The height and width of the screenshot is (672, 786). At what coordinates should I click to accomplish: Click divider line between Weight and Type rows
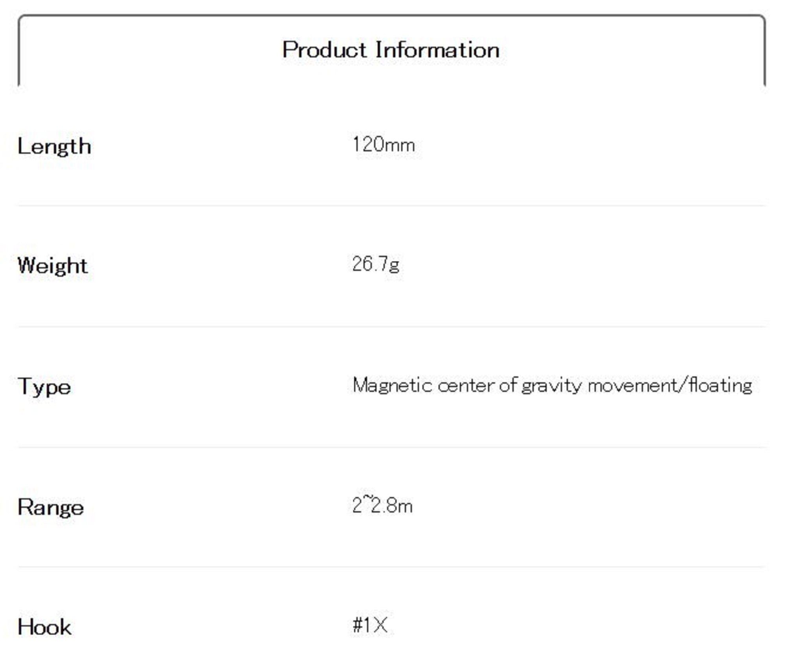coord(391,326)
